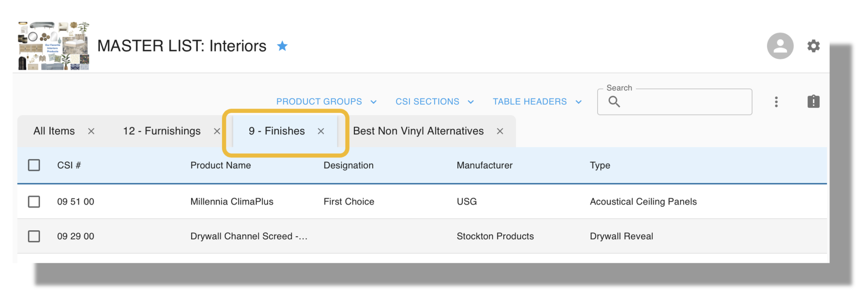Viewport: 868px width, 304px height.
Task: Open the user account avatar icon
Action: (x=780, y=46)
